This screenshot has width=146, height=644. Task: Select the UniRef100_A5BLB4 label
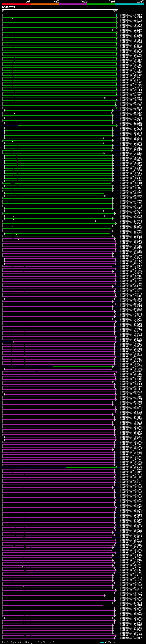[131, 183]
